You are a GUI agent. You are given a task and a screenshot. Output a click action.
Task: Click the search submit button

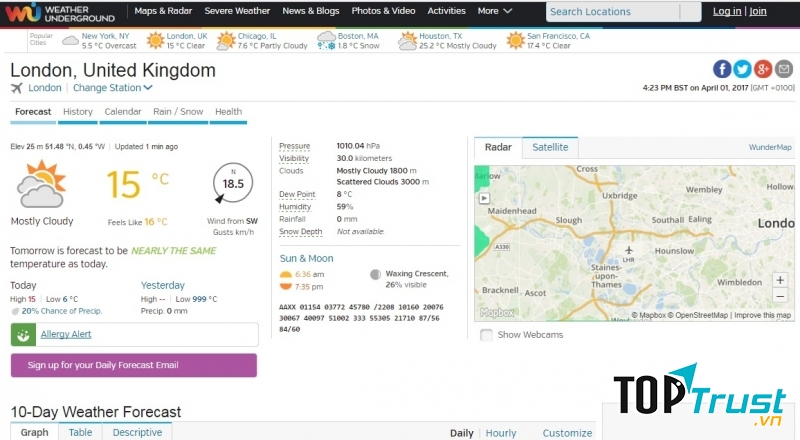[x=691, y=11]
